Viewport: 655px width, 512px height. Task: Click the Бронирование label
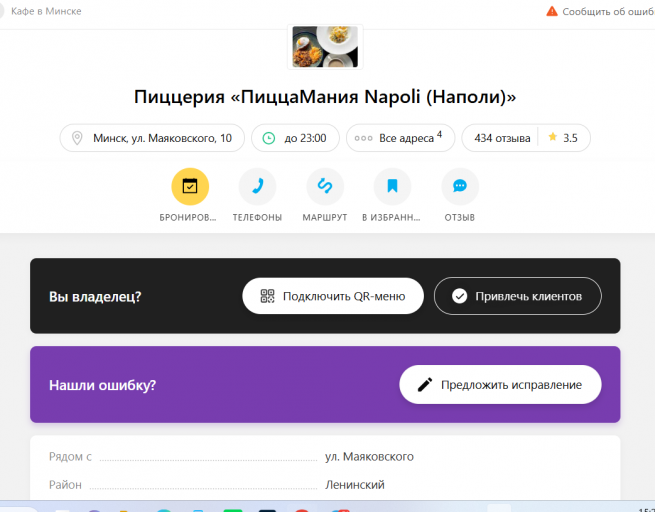188,218
